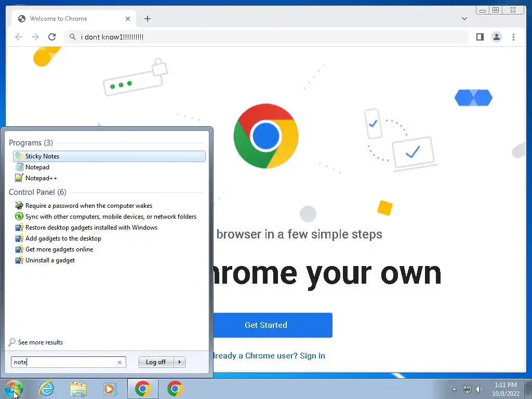Click the Log off button
This screenshot has width=532, height=399.
156,362
